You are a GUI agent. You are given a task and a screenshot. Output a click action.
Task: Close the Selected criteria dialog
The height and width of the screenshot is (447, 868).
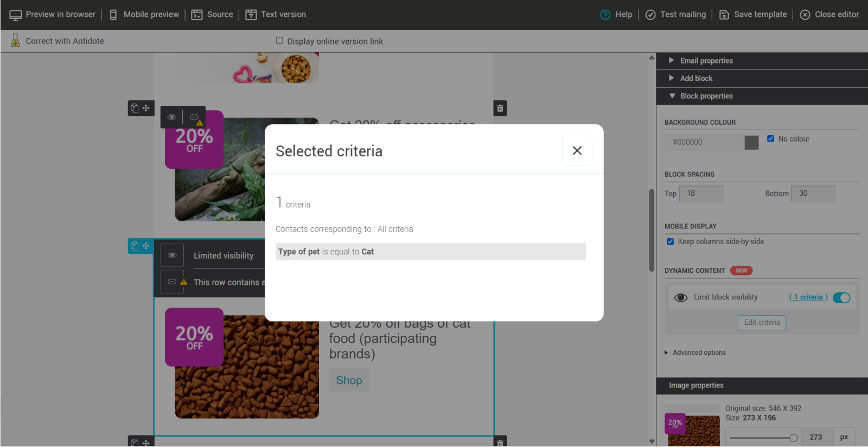pos(577,151)
